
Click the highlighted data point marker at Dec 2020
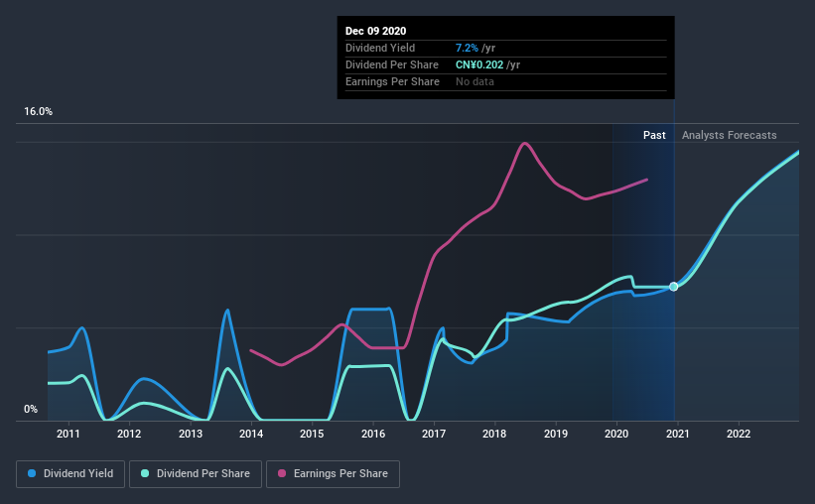[x=674, y=287]
